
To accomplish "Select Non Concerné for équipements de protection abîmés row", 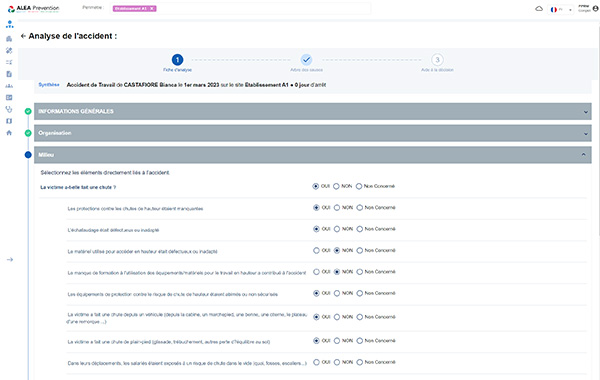I will click(x=360, y=294).
